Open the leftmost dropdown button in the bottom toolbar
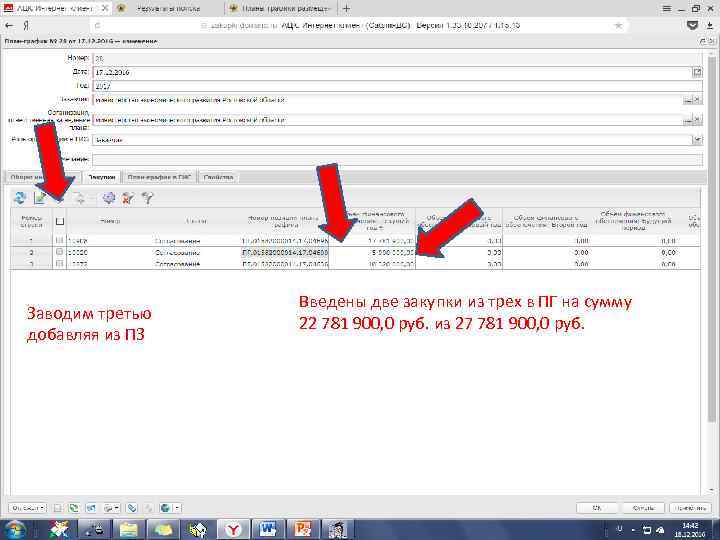This screenshot has height=540, width=720. click(x=28, y=508)
